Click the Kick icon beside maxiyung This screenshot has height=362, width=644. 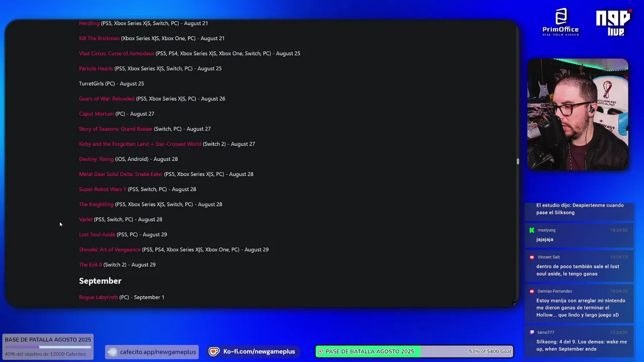point(532,230)
